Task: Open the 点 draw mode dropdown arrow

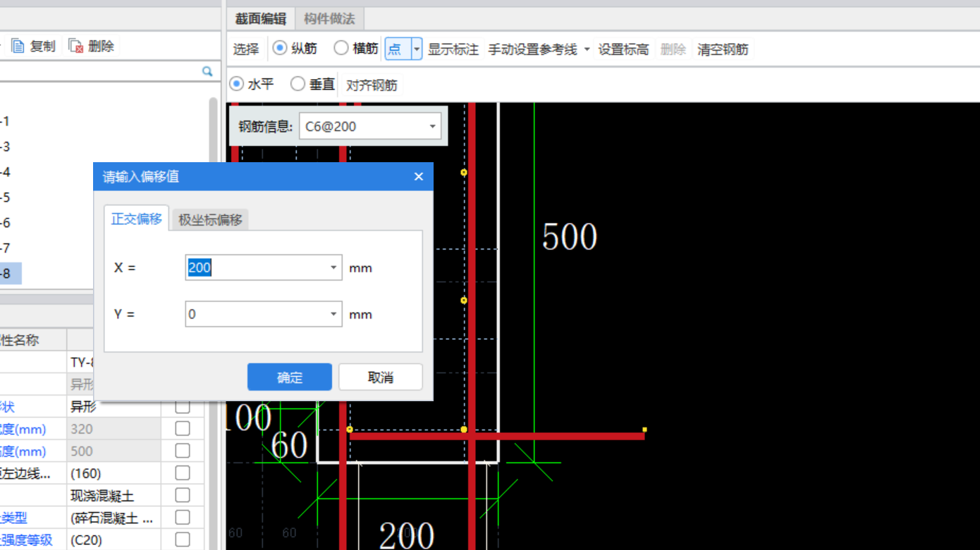Action: 417,49
